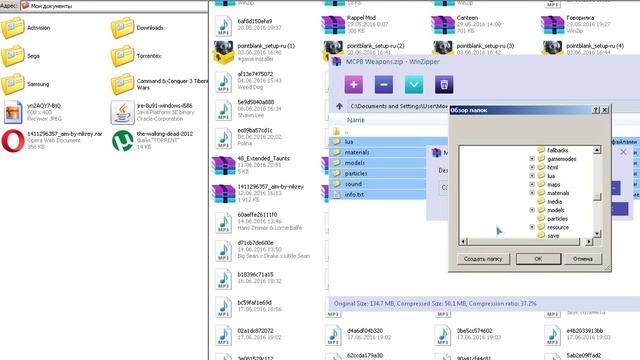Select the materials row in WinZipper list

point(378,152)
